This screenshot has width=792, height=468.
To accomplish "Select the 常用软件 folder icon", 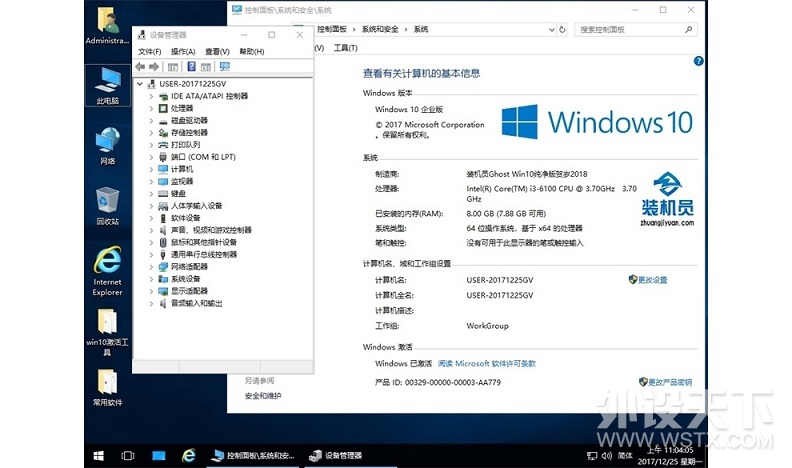I will (108, 388).
